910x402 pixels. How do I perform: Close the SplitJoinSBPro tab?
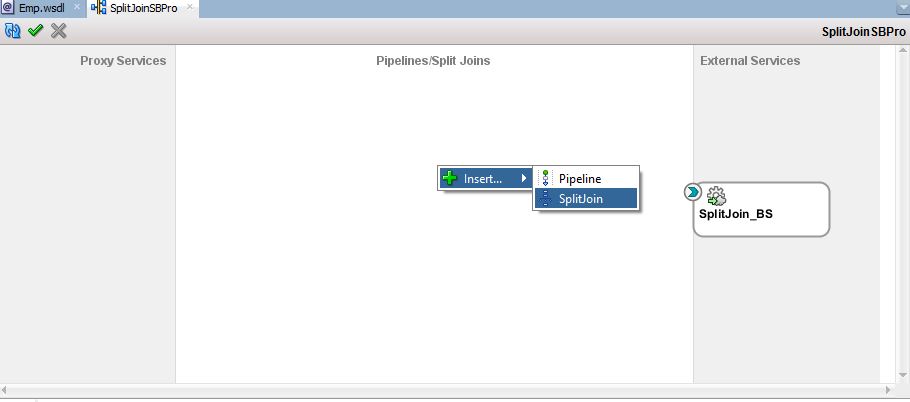tap(190, 7)
